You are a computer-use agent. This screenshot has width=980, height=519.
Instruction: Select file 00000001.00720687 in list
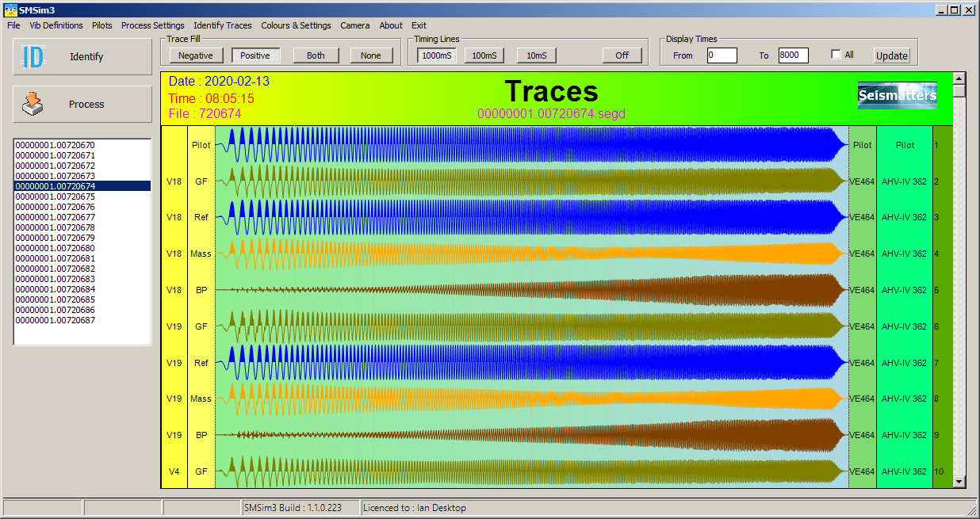coord(82,320)
